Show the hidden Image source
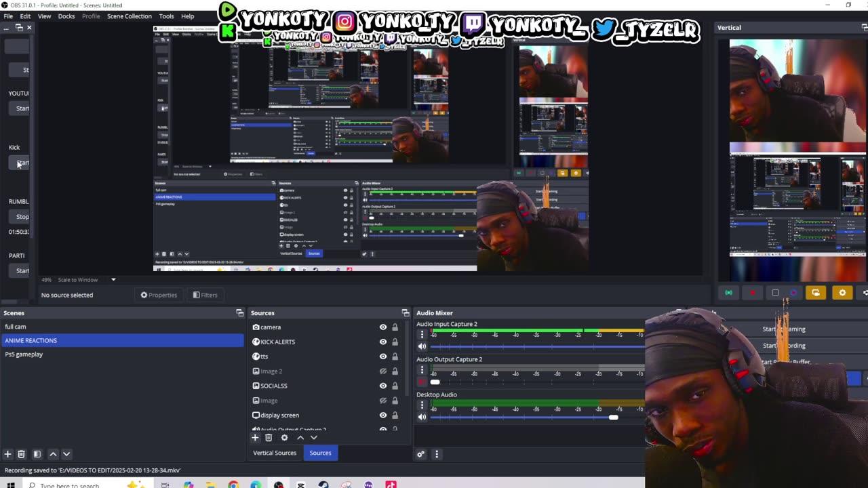 click(383, 401)
